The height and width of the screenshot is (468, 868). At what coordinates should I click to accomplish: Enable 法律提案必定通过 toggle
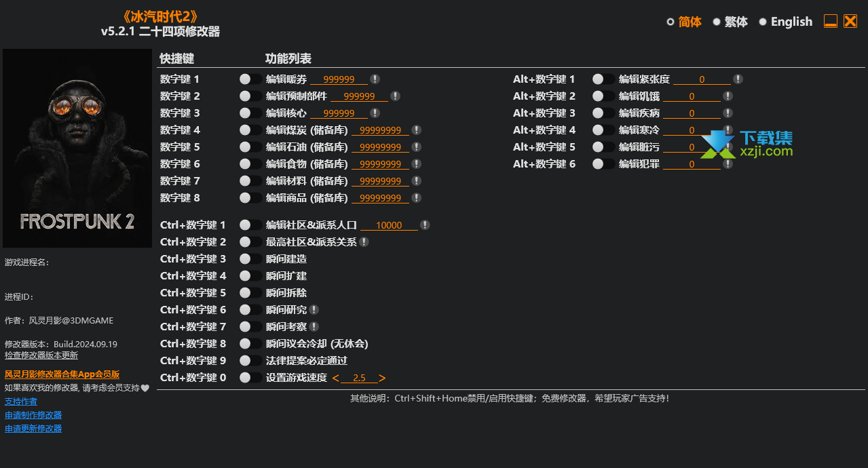(250, 361)
